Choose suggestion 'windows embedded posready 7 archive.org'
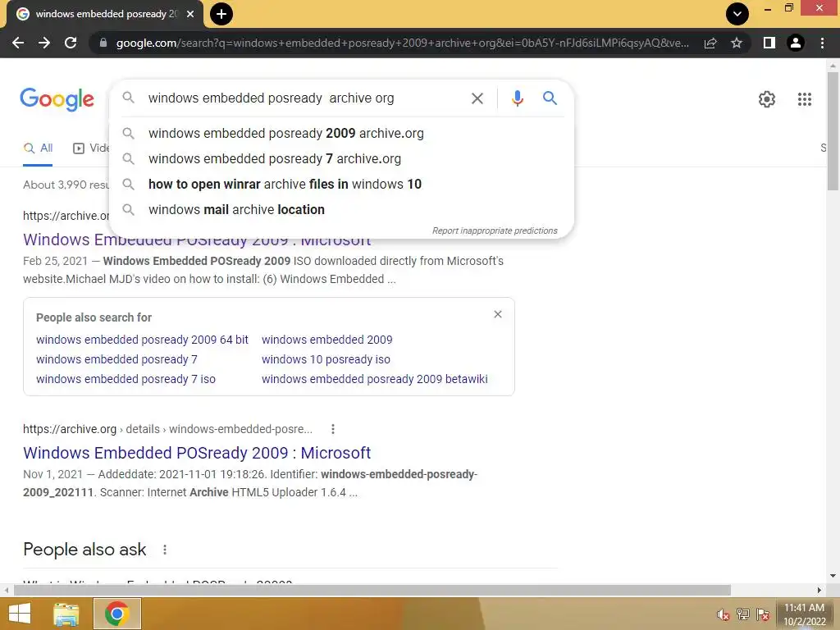This screenshot has width=840, height=630. pyautogui.click(x=340, y=158)
